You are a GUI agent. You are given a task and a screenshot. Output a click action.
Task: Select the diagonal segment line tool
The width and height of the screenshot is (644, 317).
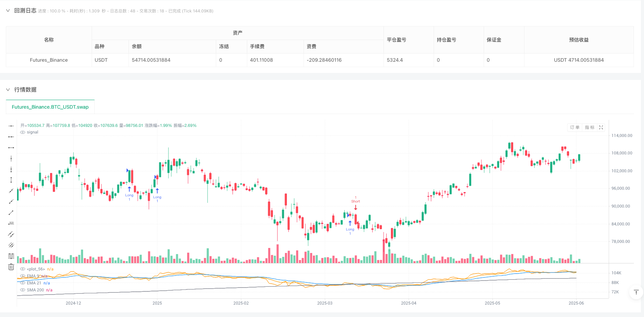[11, 213]
